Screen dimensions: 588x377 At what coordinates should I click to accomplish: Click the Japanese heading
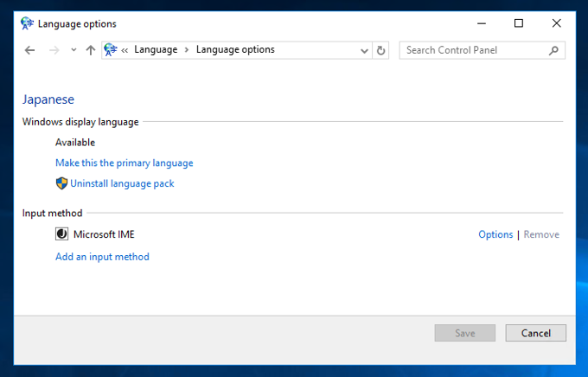coord(48,99)
